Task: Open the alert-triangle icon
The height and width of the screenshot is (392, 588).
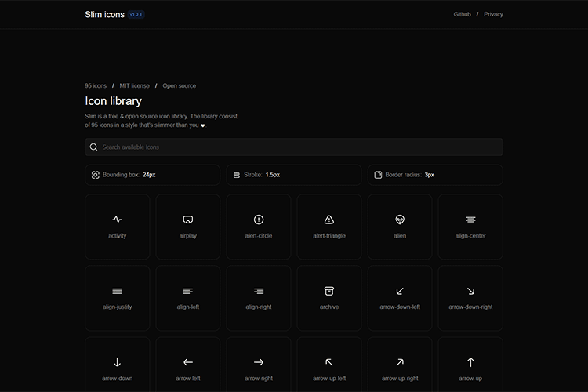Action: point(329,227)
